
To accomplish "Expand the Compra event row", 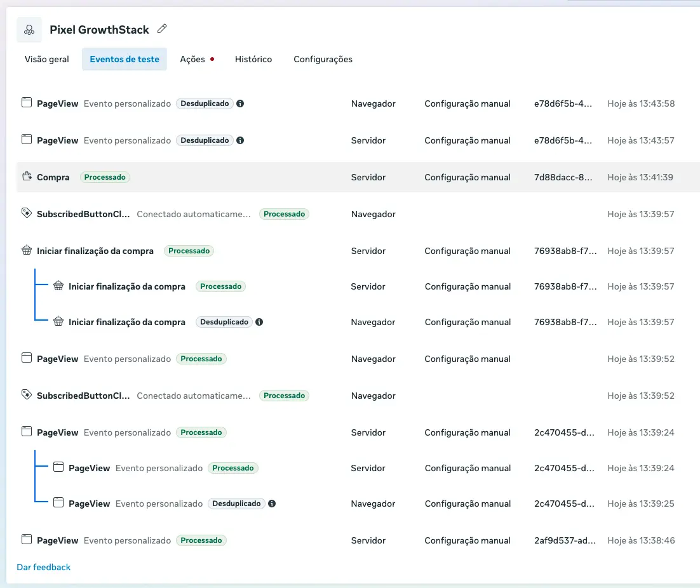I will (x=358, y=177).
